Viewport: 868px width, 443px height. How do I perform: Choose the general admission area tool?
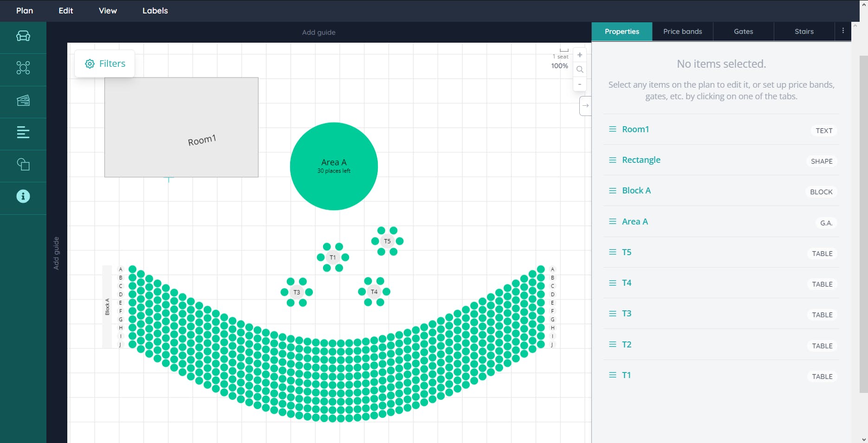click(23, 100)
